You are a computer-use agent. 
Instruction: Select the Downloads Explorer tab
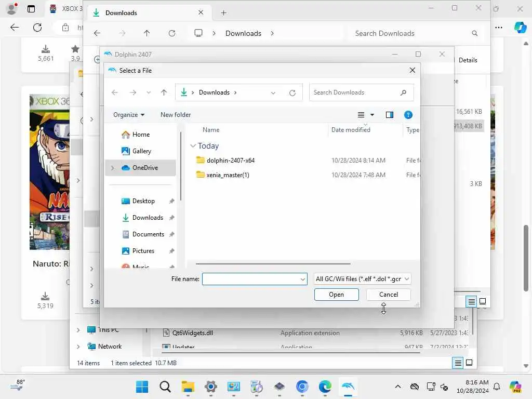[149, 13]
